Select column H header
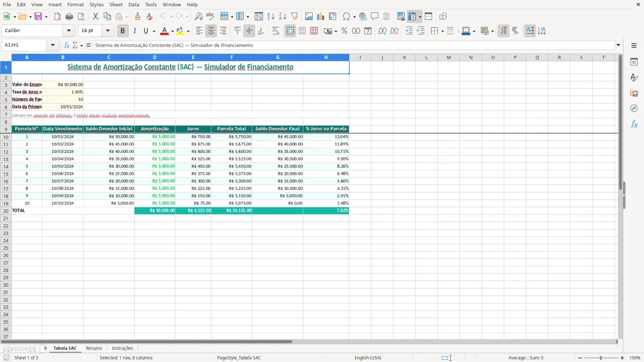The image size is (644, 362). tap(326, 57)
